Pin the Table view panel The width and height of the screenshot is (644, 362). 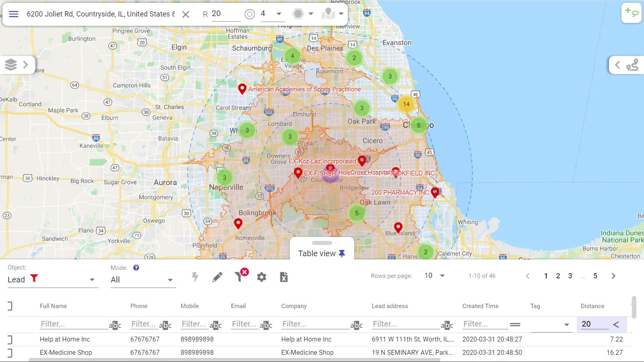click(x=342, y=253)
